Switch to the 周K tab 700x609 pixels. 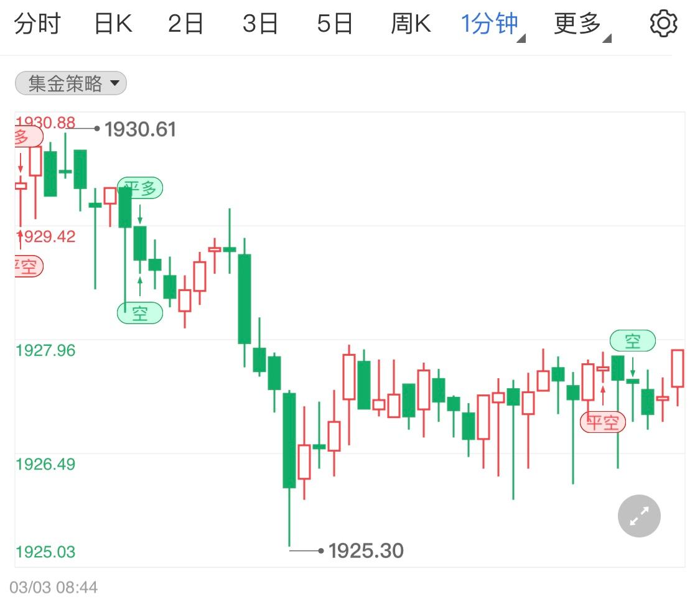coord(411,24)
